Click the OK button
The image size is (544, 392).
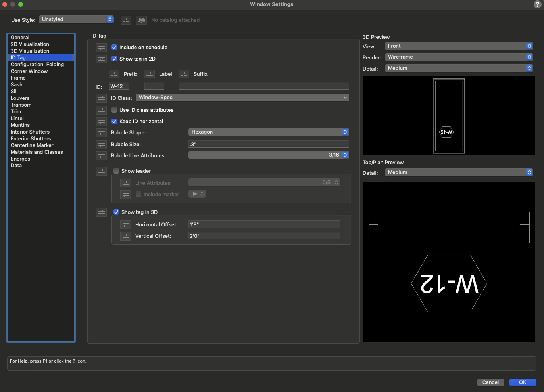click(x=522, y=382)
